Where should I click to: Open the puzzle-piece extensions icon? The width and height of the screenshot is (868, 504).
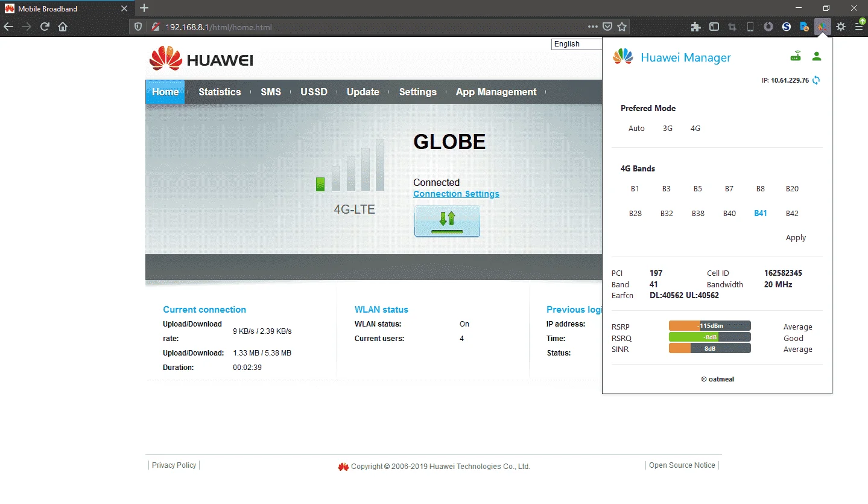pos(696,27)
